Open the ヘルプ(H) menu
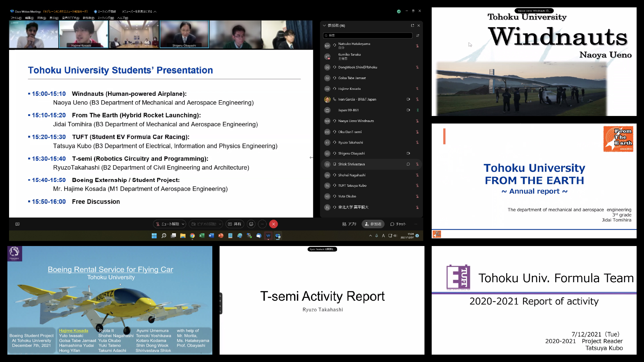 click(x=122, y=18)
